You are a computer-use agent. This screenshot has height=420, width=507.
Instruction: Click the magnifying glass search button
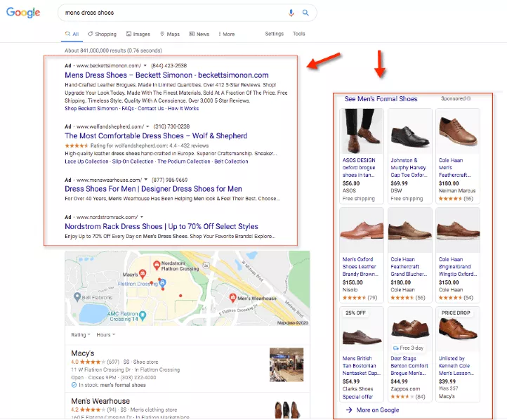tap(305, 13)
